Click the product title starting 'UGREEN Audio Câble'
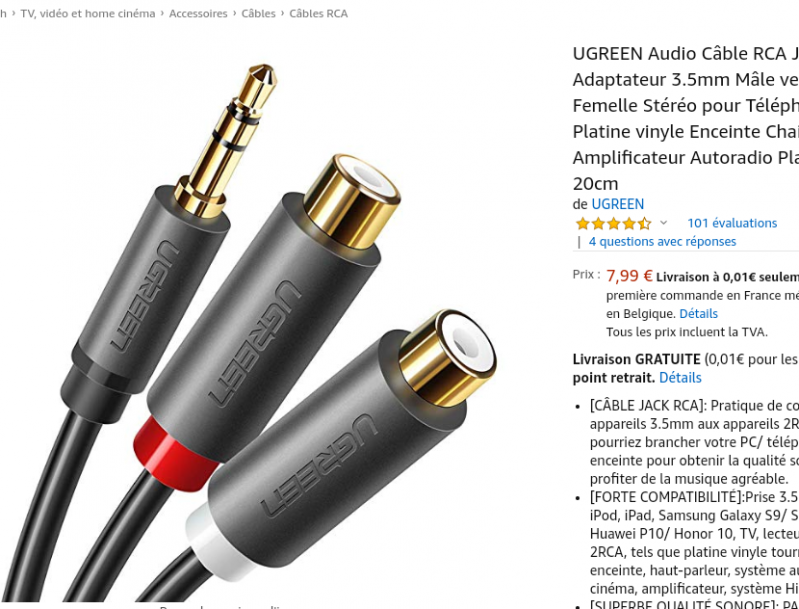This screenshot has height=609, width=799. pos(686,118)
